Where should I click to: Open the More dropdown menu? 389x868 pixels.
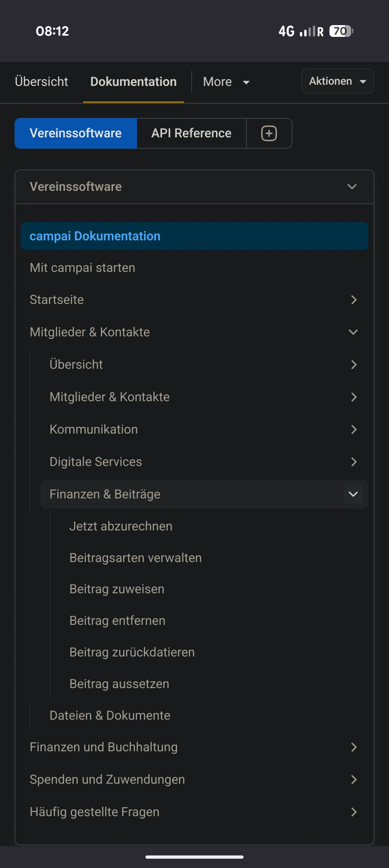[x=226, y=82]
